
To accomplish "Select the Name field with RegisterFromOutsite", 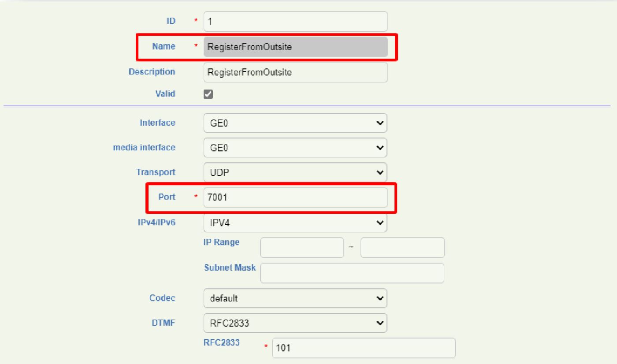I will (295, 47).
